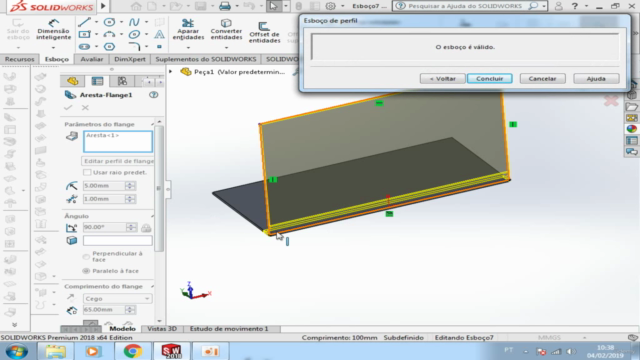Click the Help question mark in title bar

(x=574, y=6)
